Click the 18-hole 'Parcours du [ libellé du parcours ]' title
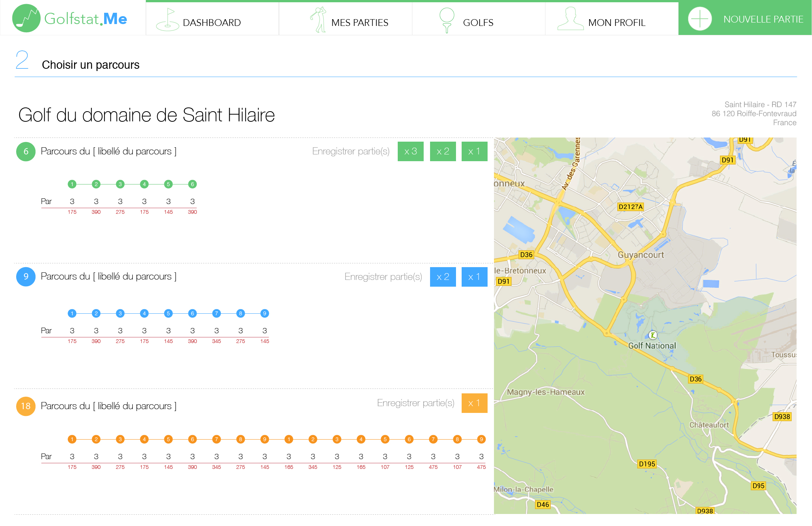 click(109, 406)
